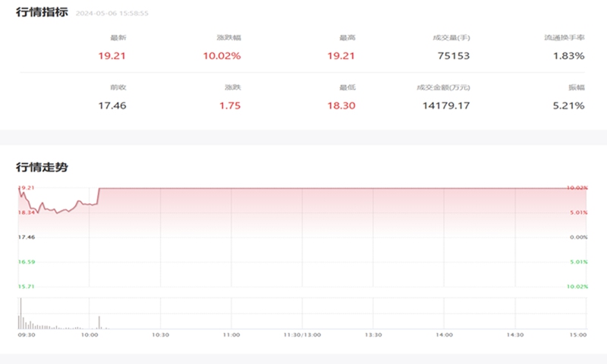
Task: Select the 11:30/13:00 time axis marker
Action: [301, 334]
